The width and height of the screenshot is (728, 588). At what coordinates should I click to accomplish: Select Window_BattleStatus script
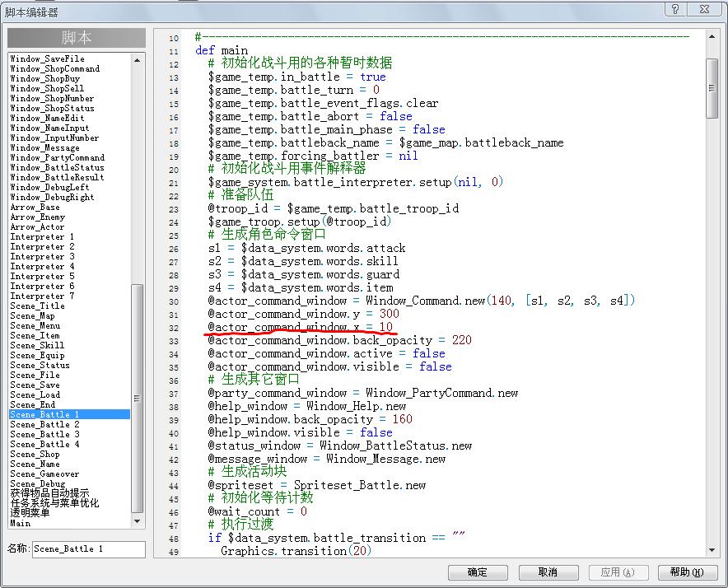(x=57, y=168)
